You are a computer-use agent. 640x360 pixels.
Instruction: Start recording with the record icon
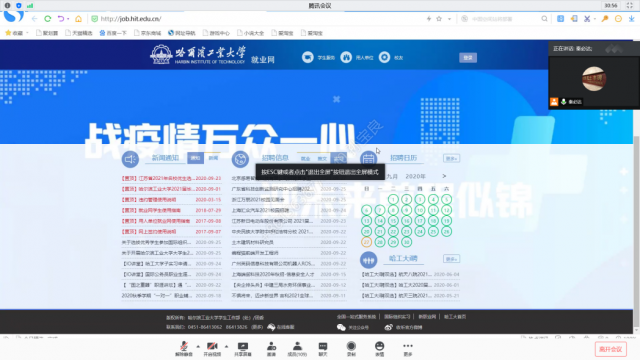[x=351, y=348]
